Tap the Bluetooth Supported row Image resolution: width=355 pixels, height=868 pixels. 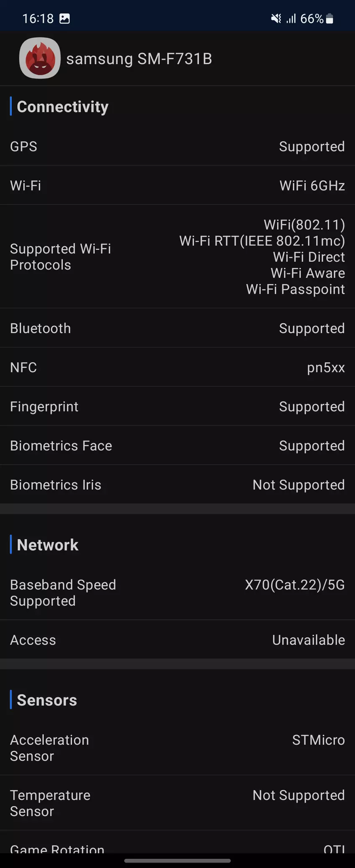point(177,328)
